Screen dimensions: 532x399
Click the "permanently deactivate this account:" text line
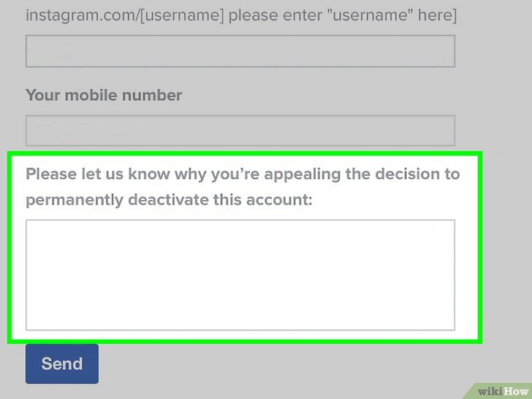tap(169, 199)
